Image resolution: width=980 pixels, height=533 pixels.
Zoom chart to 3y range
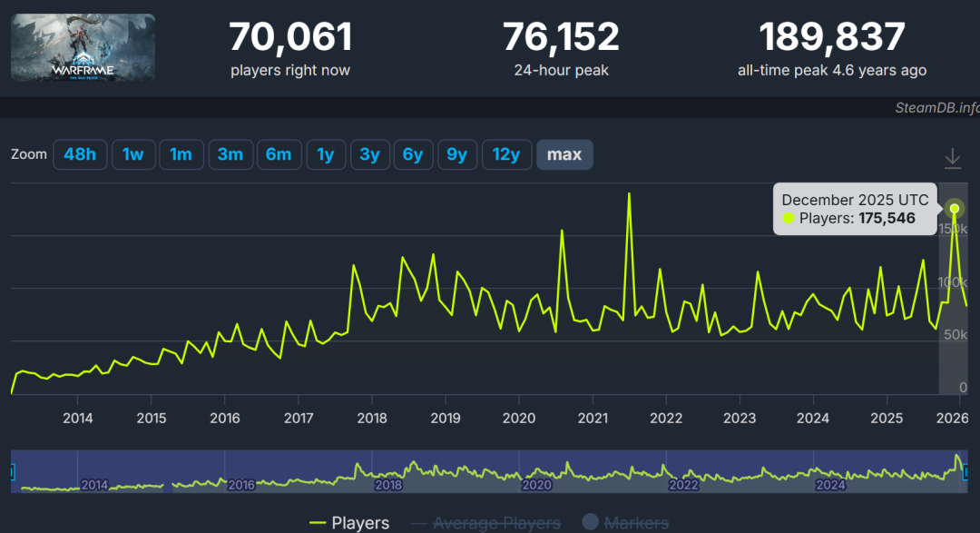pyautogui.click(x=369, y=154)
